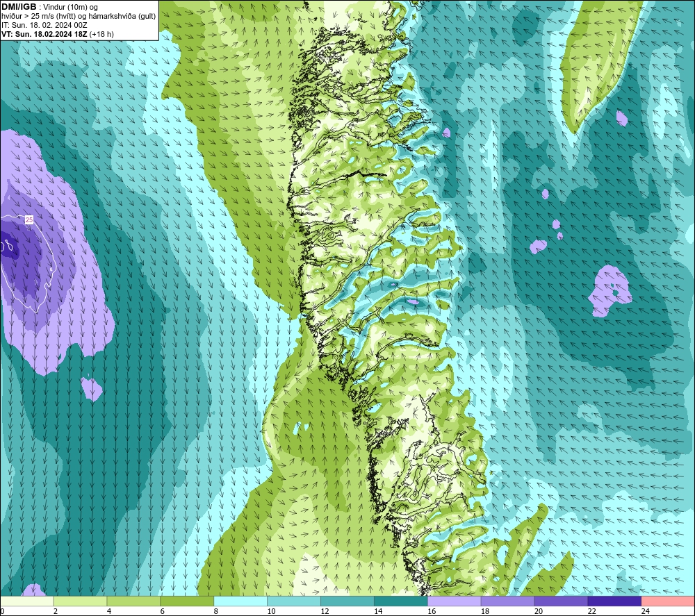Click the legend scale label "24"
The width and height of the screenshot is (695, 616).
646,611
